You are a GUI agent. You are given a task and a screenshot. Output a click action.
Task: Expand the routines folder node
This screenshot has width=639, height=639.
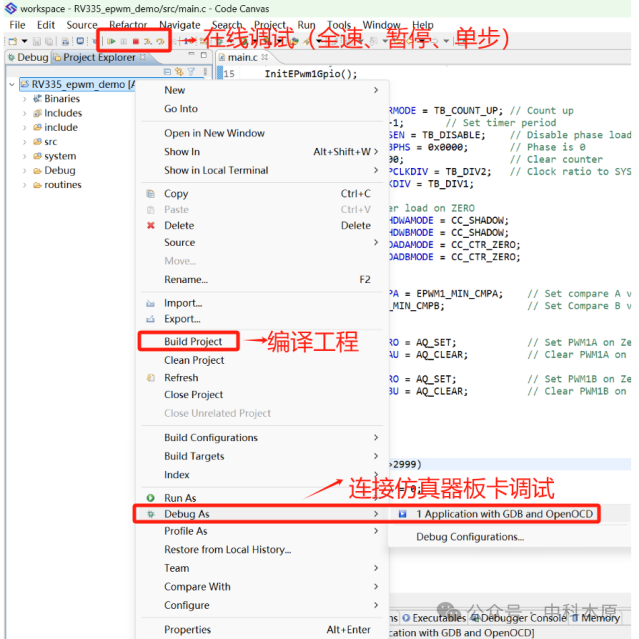[24, 185]
